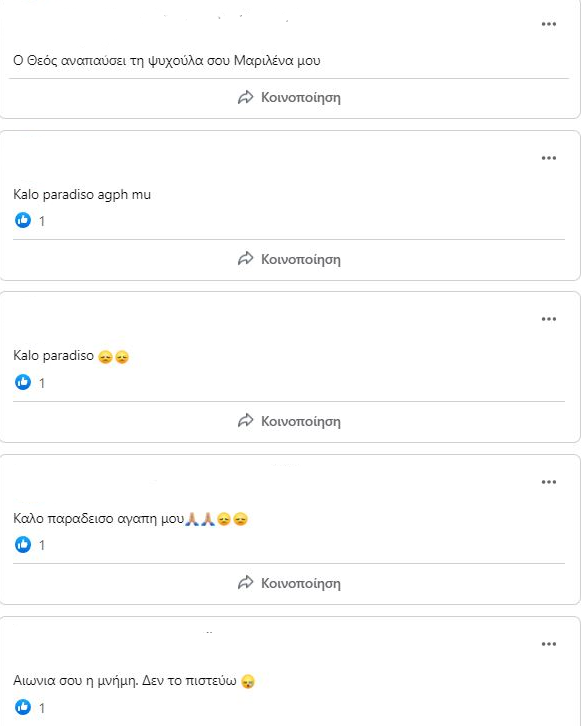Open the reaction count on 'Καλο παραδεισο αγαπη μου' post

[x=42, y=545]
